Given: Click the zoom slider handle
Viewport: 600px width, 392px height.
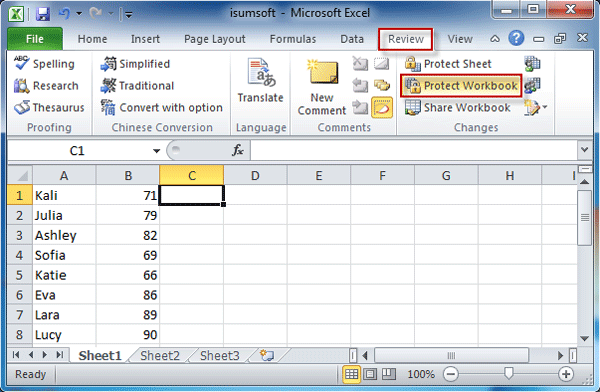Looking at the screenshot, I should point(508,373).
